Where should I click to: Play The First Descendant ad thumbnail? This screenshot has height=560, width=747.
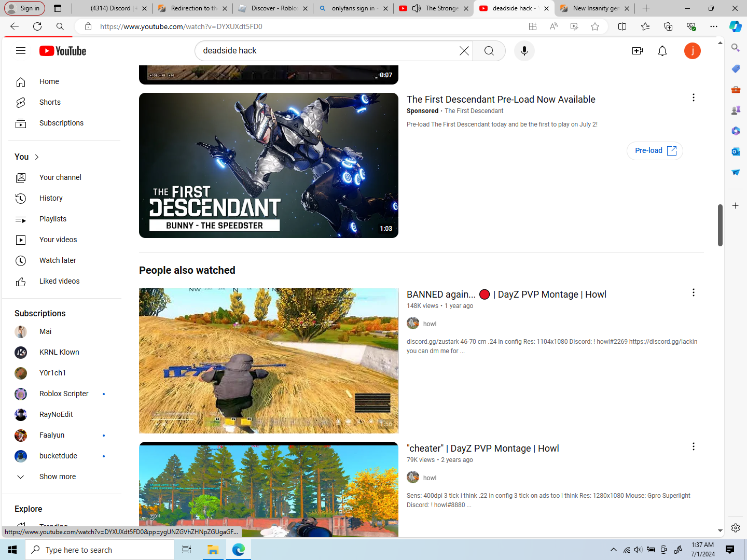pyautogui.click(x=269, y=165)
